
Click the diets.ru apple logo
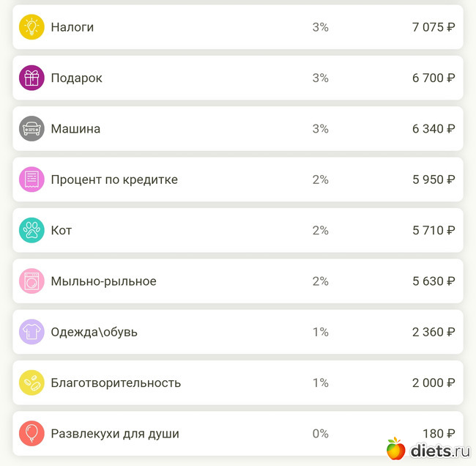(395, 449)
